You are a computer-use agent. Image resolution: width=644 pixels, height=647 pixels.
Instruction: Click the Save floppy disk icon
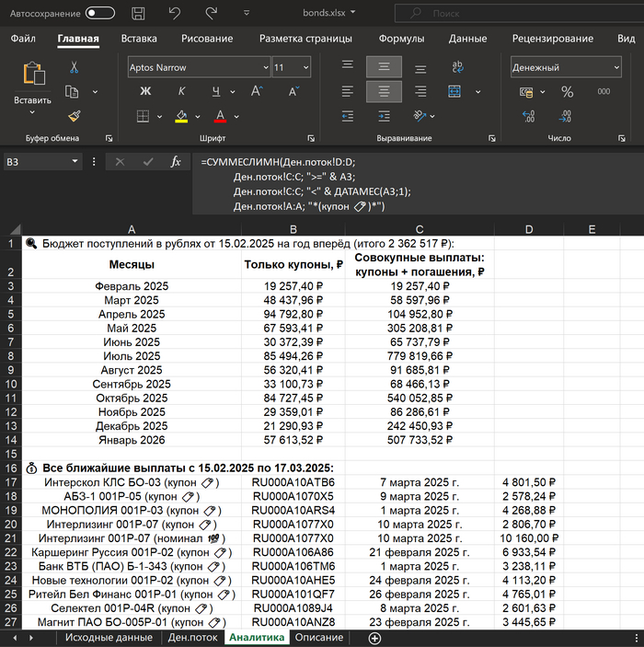138,13
